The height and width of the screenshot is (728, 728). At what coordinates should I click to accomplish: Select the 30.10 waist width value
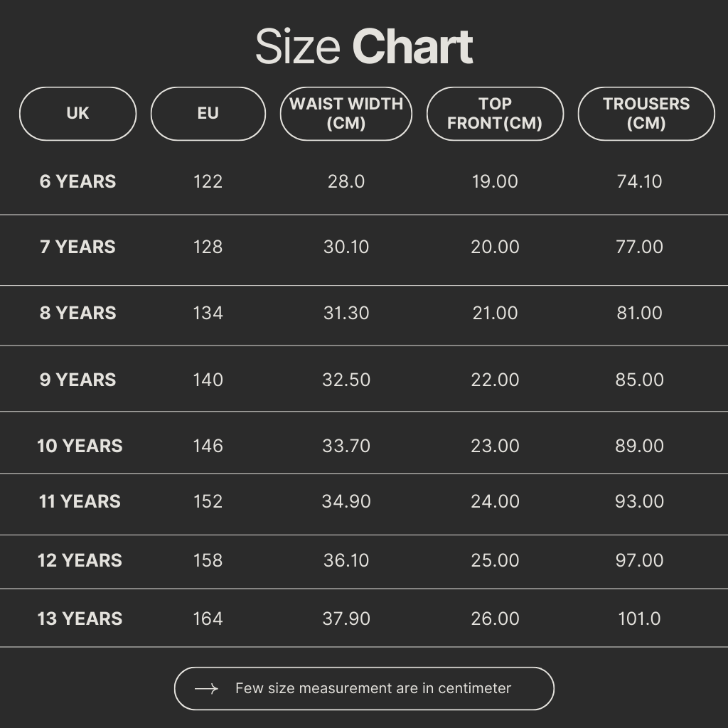coord(346,247)
